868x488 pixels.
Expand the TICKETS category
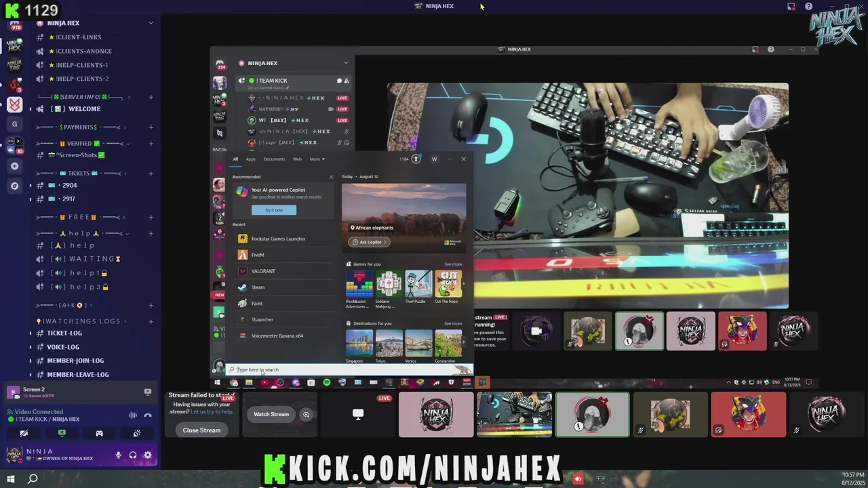tap(79, 174)
